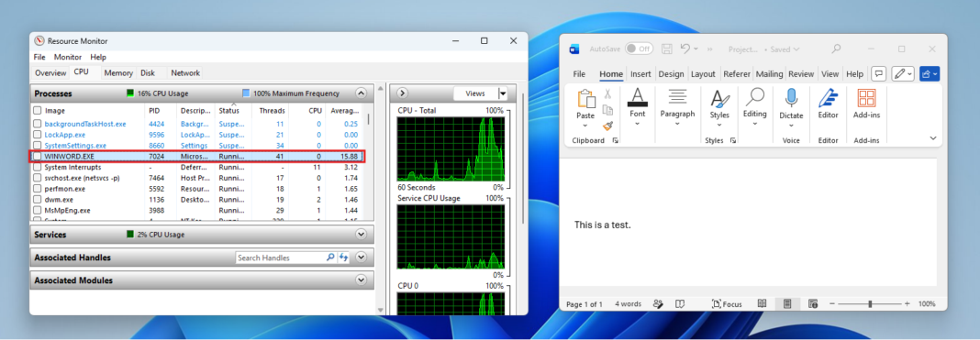Image resolution: width=980 pixels, height=340 pixels.
Task: Click the Editing magnifier icon in ribbon
Action: pyautogui.click(x=755, y=97)
